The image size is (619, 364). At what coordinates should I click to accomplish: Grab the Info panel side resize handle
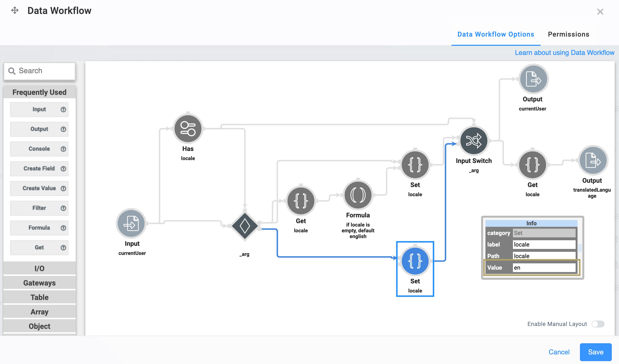coord(580,248)
